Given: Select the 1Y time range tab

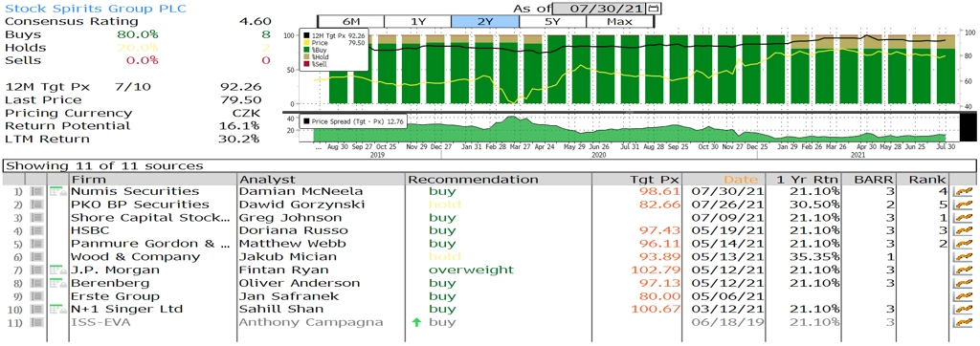Looking at the screenshot, I should click(x=417, y=21).
